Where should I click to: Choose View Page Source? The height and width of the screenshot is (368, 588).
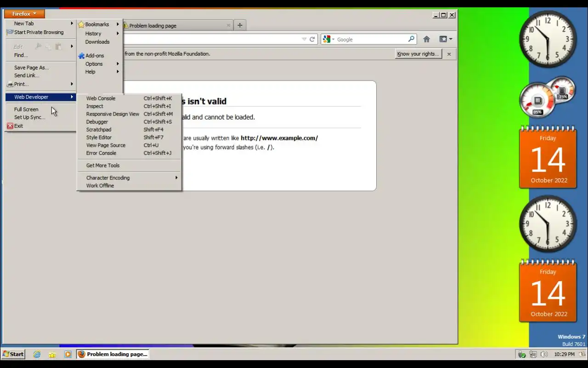[129, 145]
